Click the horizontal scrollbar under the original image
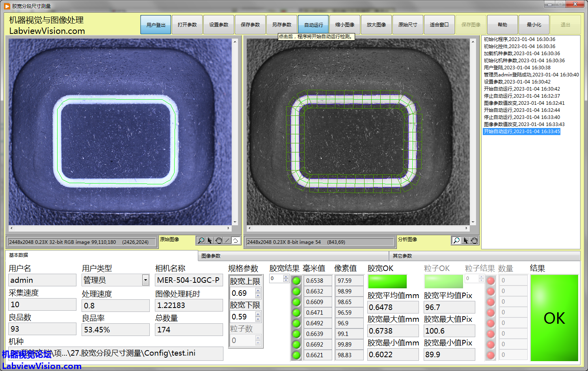The height and width of the screenshot is (371, 588). point(120,228)
